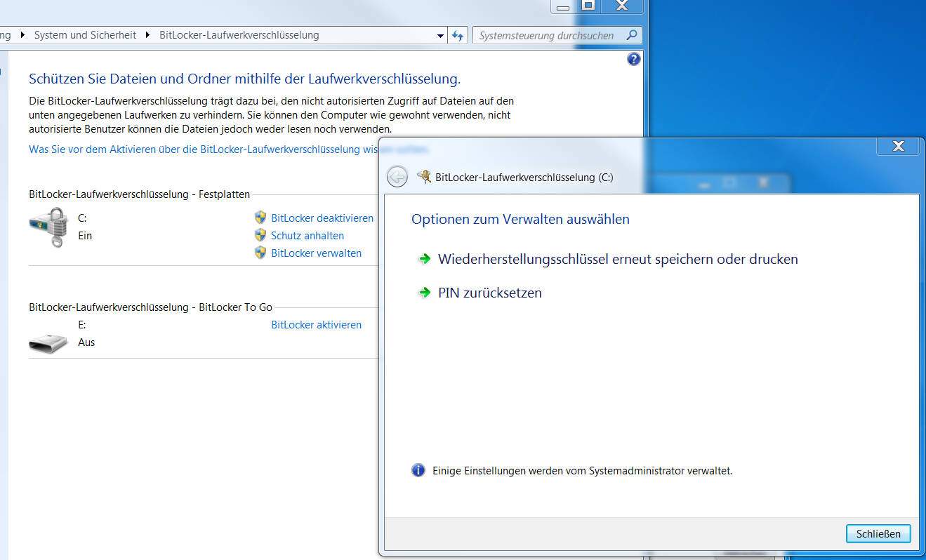This screenshot has width=926, height=560.
Task: Select BitLocker-Laufwerkverschlüsselung breadcrumb item
Action: tap(239, 34)
